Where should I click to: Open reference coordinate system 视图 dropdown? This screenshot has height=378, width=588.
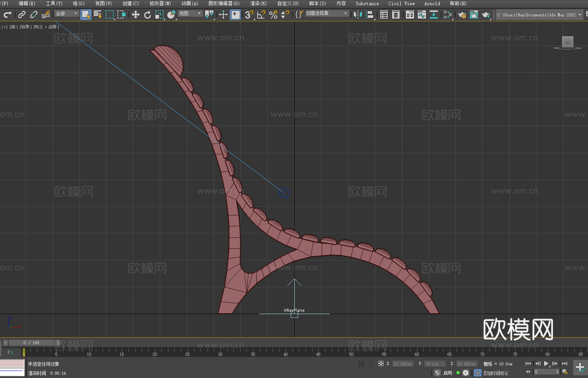(190, 13)
